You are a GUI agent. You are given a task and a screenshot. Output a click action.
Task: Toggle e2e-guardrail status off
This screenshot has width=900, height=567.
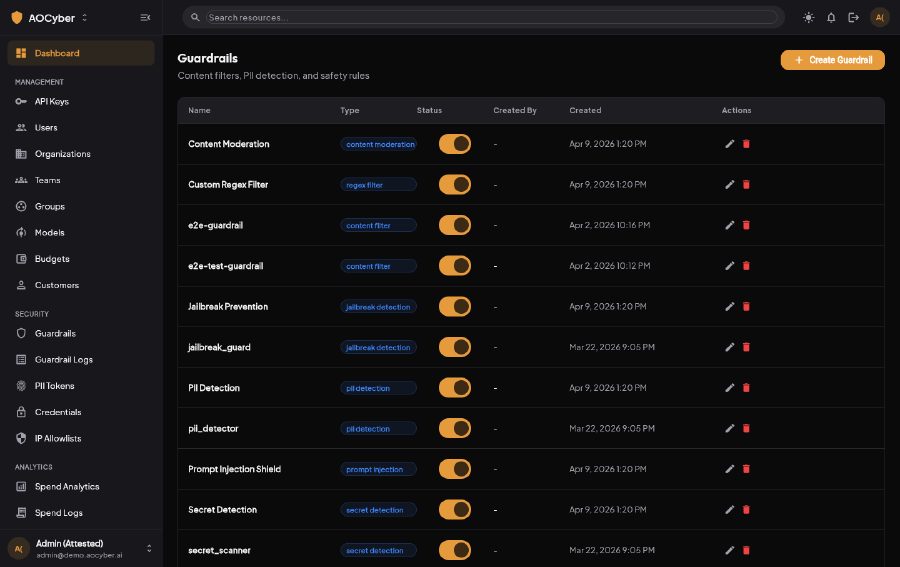455,226
